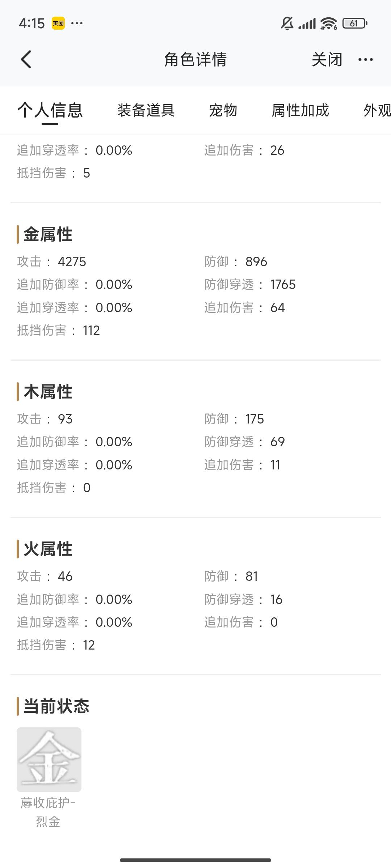Tap the battery indicator in status bar
The image size is (391, 868).
point(355,24)
